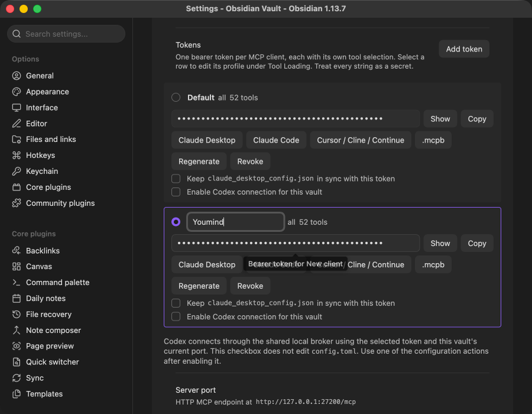Screen dimensions: 532x414
Task: Regenerate the Youmind token
Action: tap(199, 286)
